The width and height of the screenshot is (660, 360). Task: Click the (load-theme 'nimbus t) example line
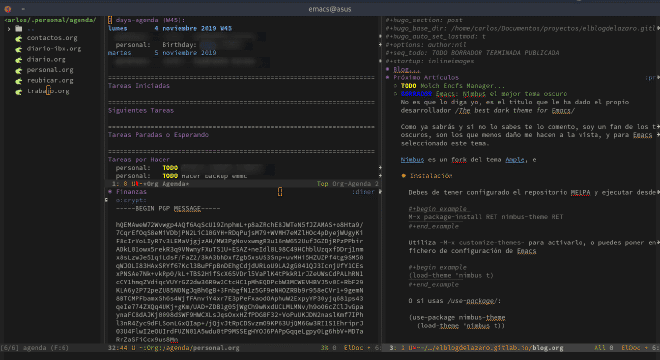point(451,276)
